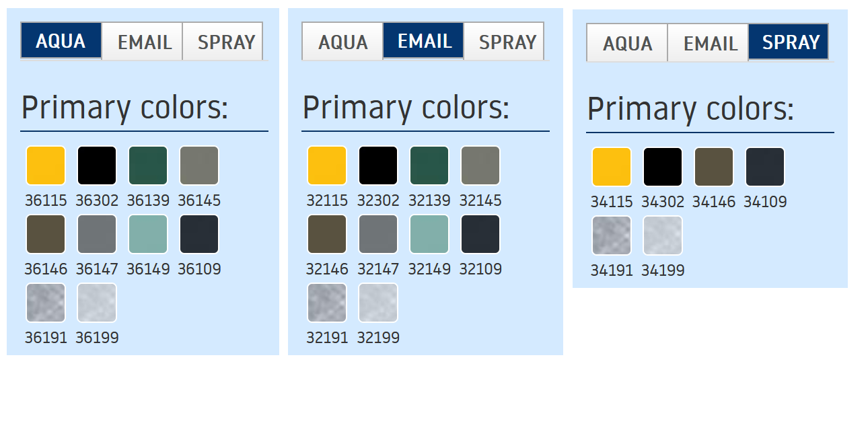
Task: Pick black swatch 32302
Action: [378, 165]
